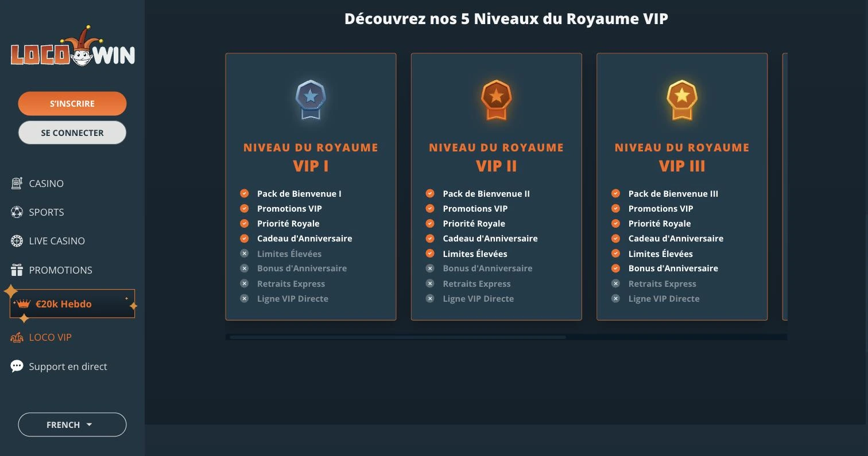The height and width of the screenshot is (456, 868).
Task: Click 'Retraits Express' in the VIP II card
Action: (x=476, y=284)
